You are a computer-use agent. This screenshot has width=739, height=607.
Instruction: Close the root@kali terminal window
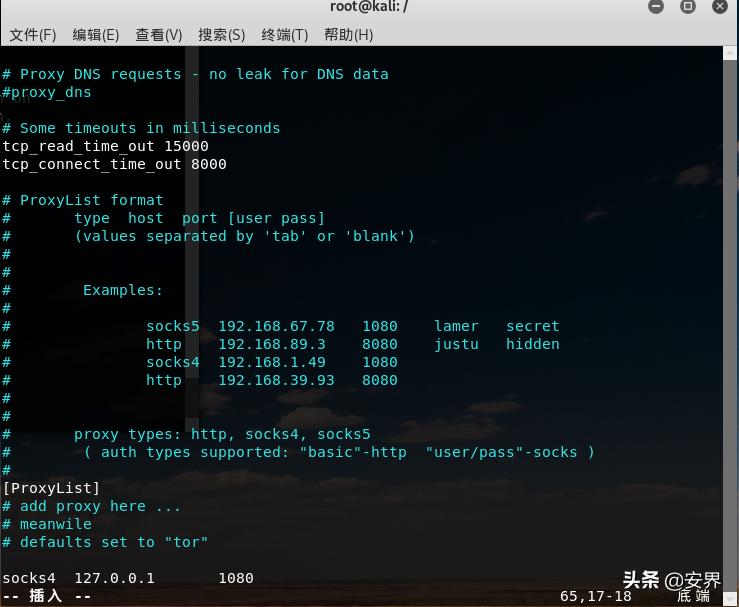pos(720,6)
